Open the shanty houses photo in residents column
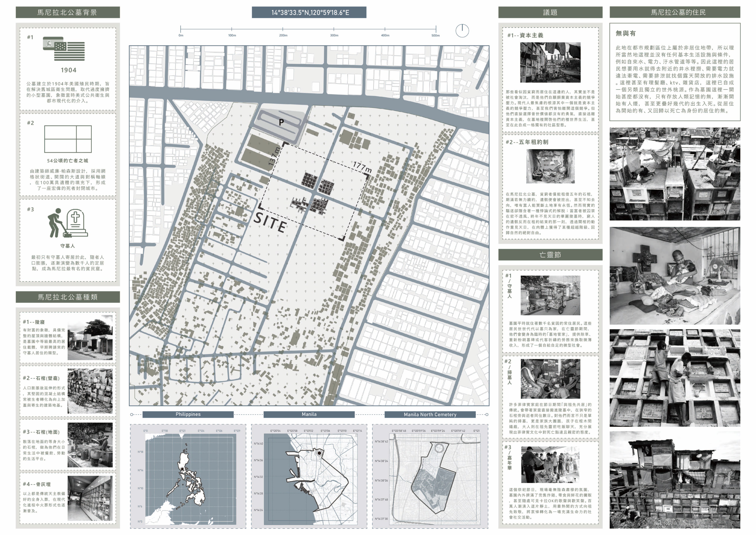Viewport: 756px width, 535px height. pos(675,480)
